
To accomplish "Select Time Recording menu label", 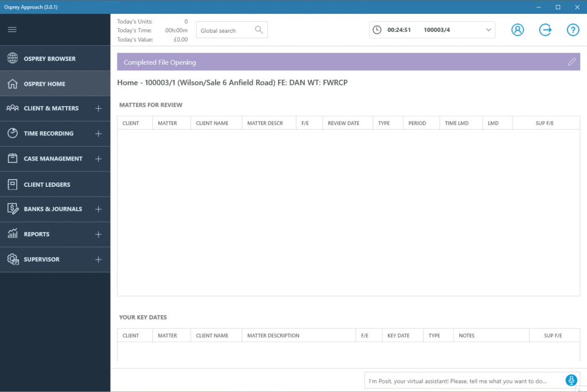I will click(x=49, y=134).
